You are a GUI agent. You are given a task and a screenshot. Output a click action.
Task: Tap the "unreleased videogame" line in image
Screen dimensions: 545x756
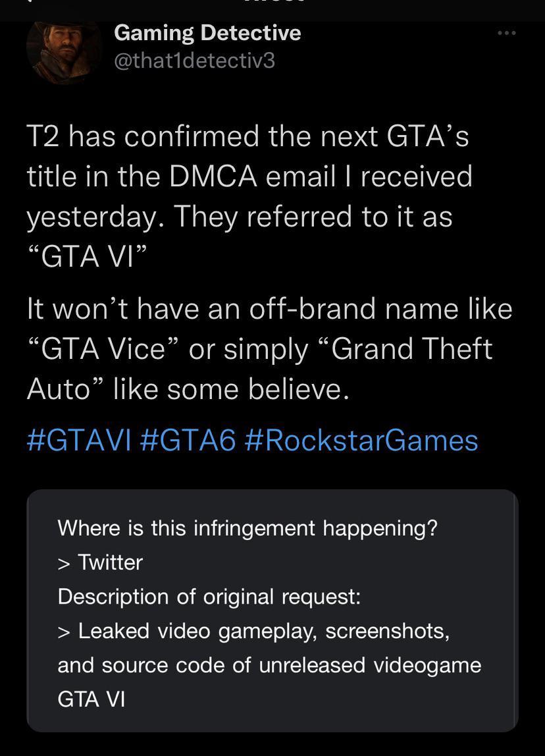pos(269,665)
